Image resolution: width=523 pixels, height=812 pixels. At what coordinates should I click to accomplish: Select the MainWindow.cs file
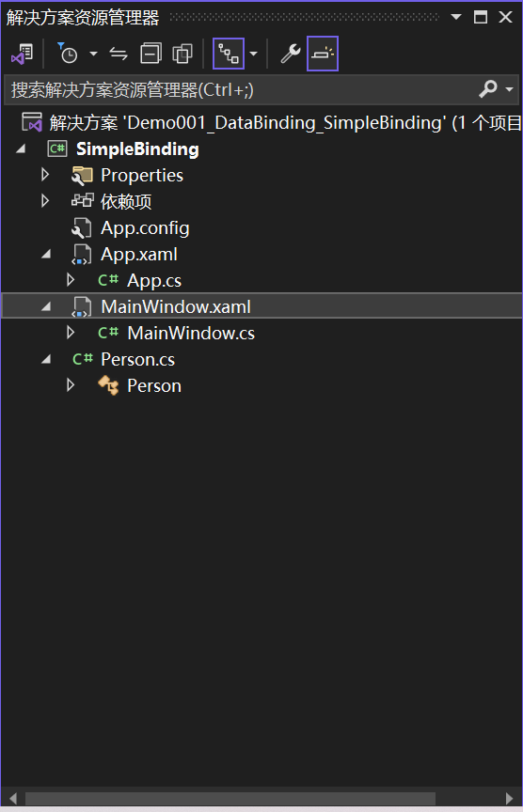[x=191, y=333]
